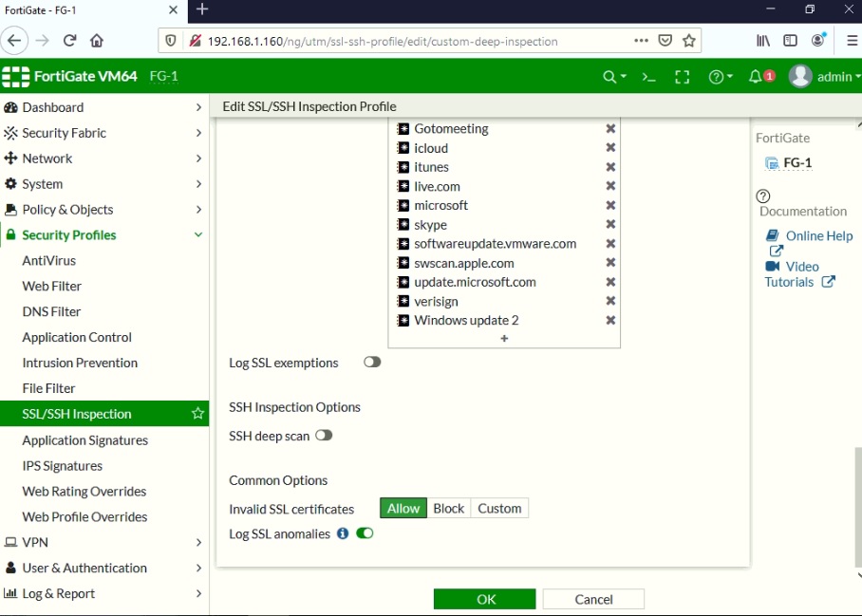Enable the Log SSL exemptions toggle
The width and height of the screenshot is (862, 616).
tap(371, 362)
